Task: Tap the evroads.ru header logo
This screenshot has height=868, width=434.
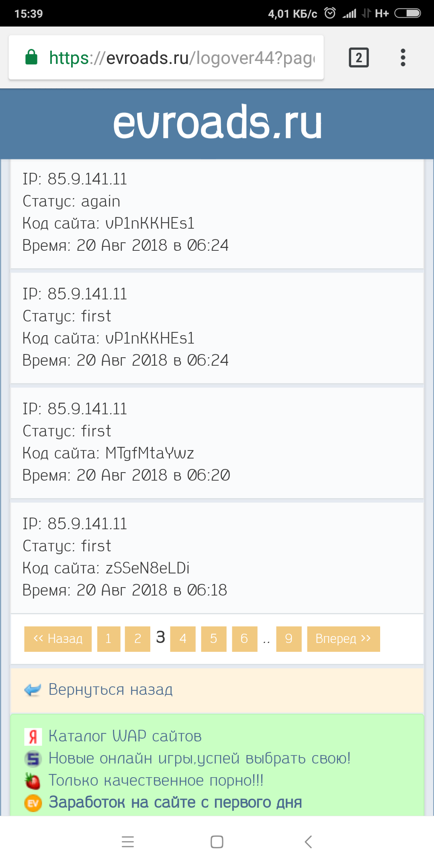Action: (x=217, y=123)
